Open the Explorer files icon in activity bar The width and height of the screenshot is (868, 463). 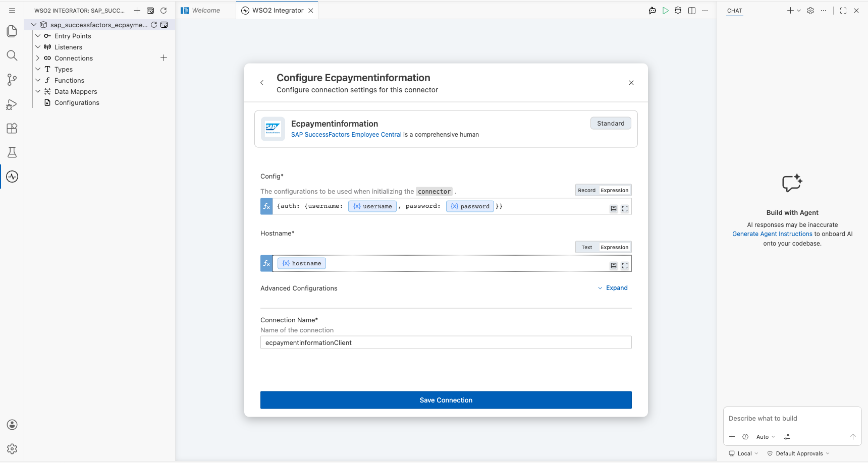(x=12, y=31)
